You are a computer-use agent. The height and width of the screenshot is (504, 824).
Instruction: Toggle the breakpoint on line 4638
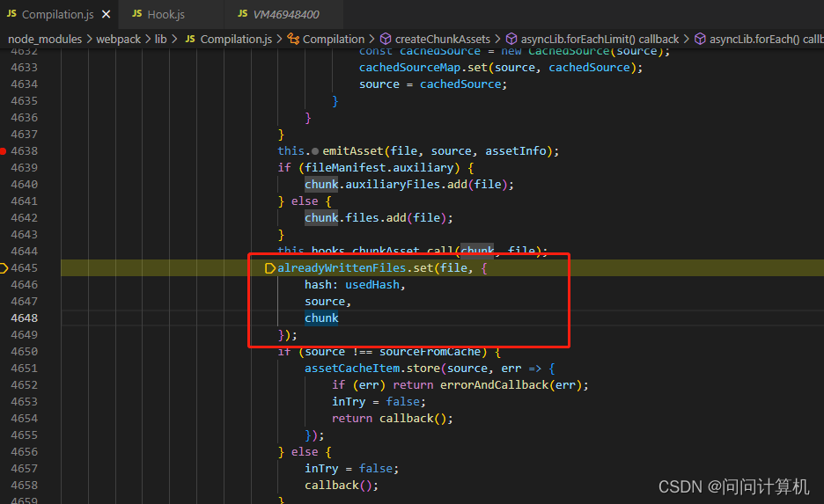pyautogui.click(x=4, y=151)
